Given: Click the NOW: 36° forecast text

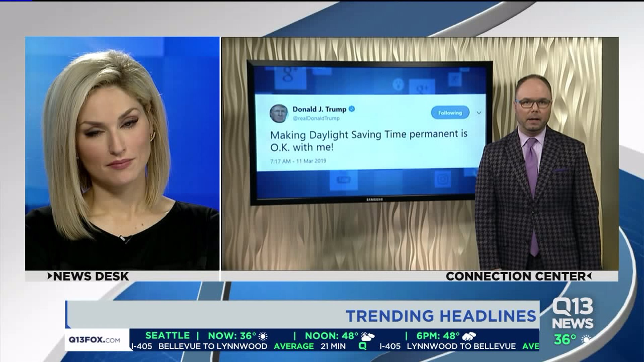Looking at the screenshot, I should [x=232, y=336].
